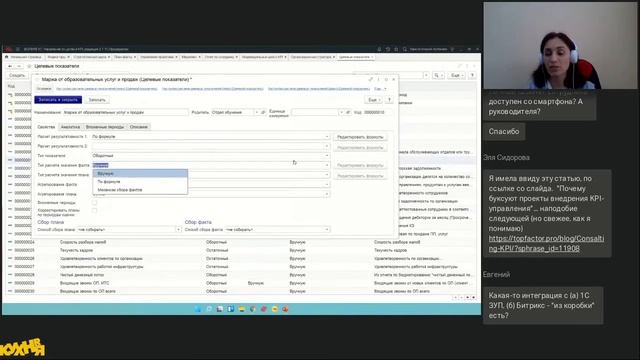Click Записать и закрыть button
Image resolution: width=640 pixels, height=360 pixels.
[58, 100]
